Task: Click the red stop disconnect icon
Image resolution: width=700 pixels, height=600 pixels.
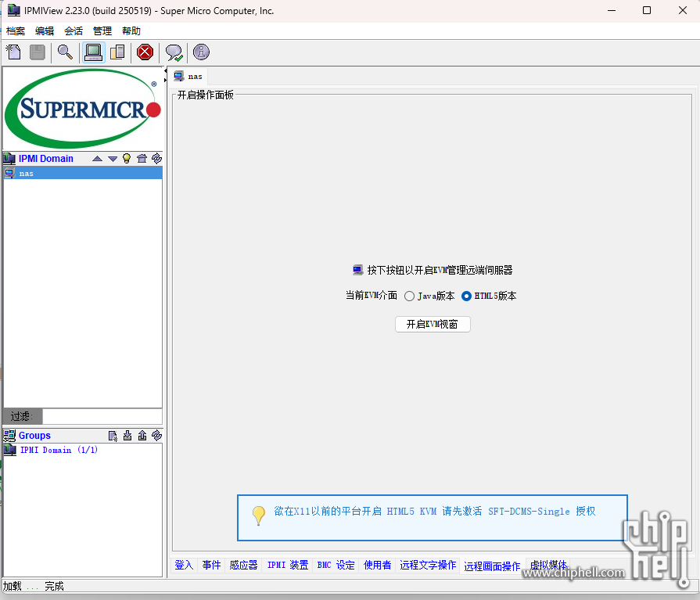Action: (145, 52)
